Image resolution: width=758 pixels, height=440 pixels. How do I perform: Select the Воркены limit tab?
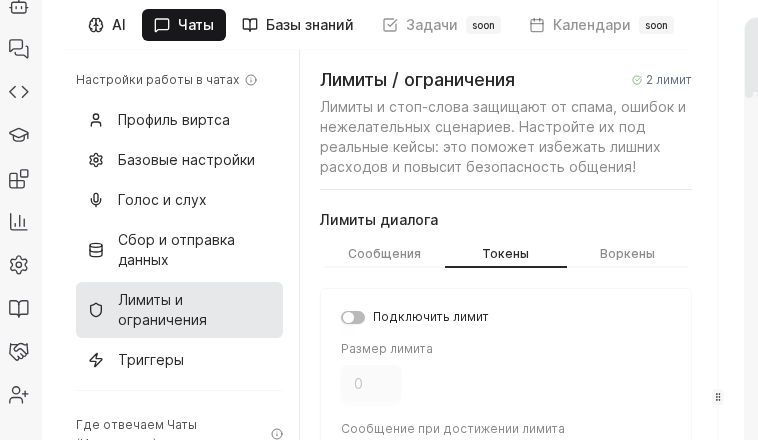point(627,254)
